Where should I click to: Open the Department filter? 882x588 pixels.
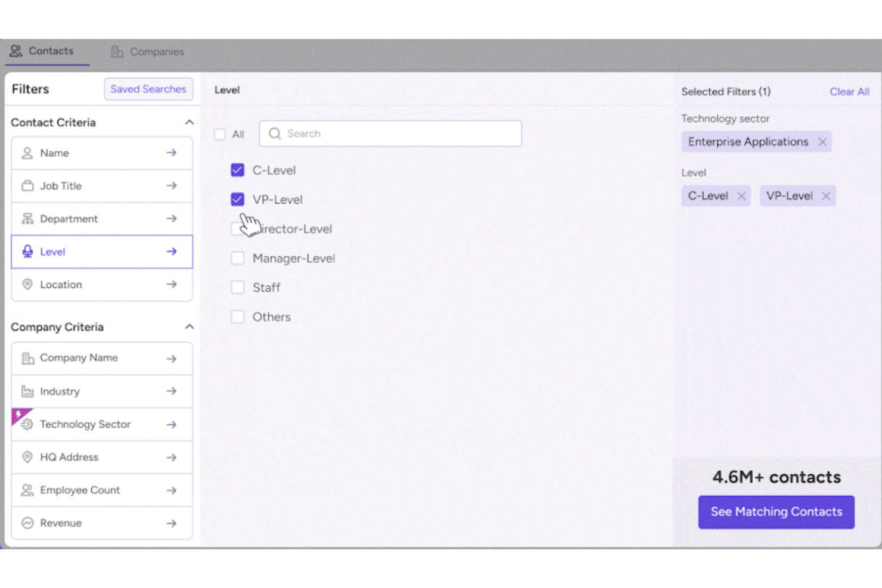[x=102, y=219]
